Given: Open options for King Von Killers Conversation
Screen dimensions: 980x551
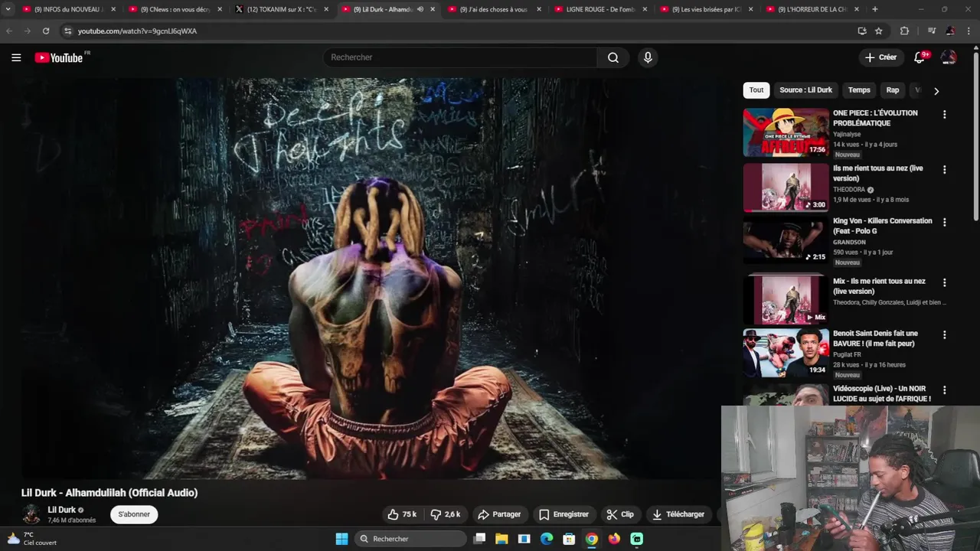Looking at the screenshot, I should coord(944,223).
